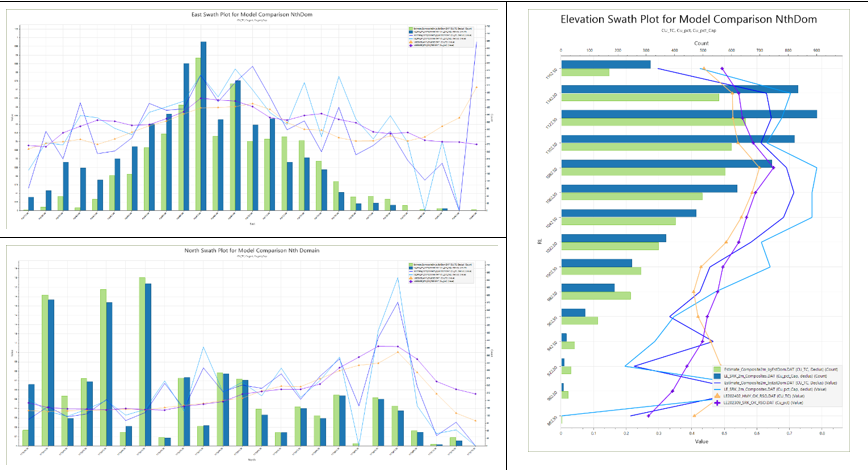Click the dark blue square legend marker in Elevation plot
The height and width of the screenshot is (470, 868).
tap(717, 376)
